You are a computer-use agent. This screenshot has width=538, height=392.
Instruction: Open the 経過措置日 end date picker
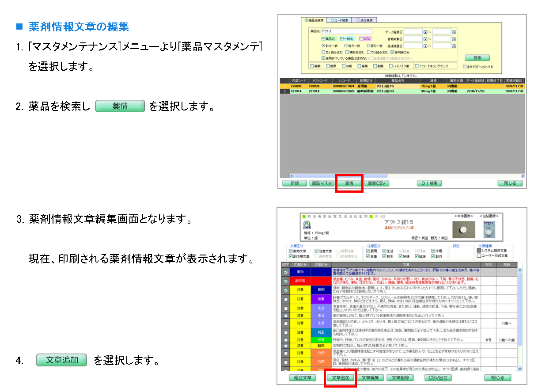(454, 46)
